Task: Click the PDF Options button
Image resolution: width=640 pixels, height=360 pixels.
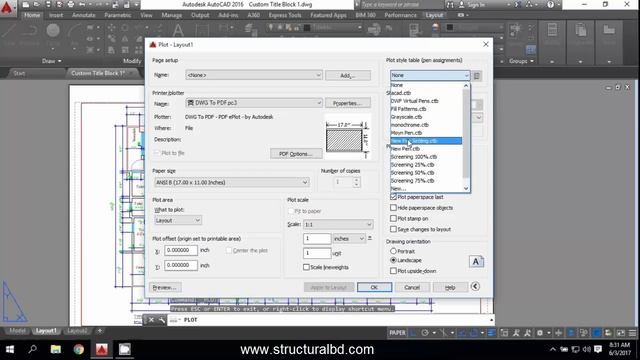Action: tap(296, 154)
